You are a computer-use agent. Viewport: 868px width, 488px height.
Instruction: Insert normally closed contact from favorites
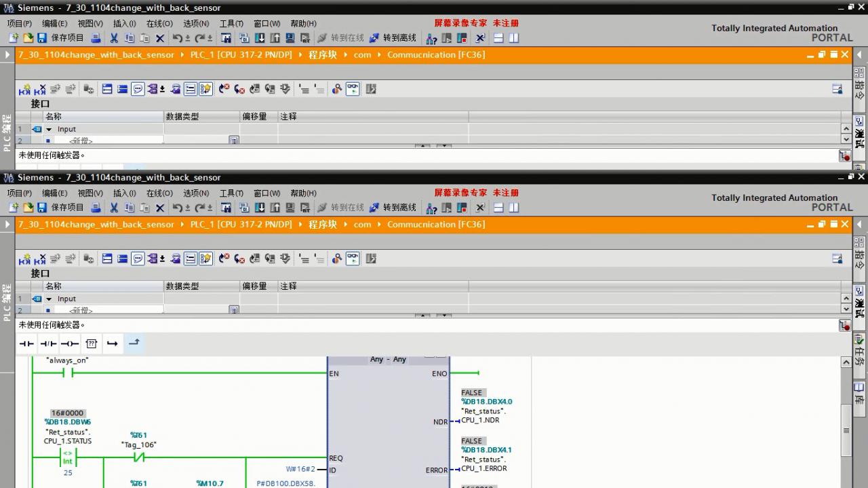pos(48,343)
